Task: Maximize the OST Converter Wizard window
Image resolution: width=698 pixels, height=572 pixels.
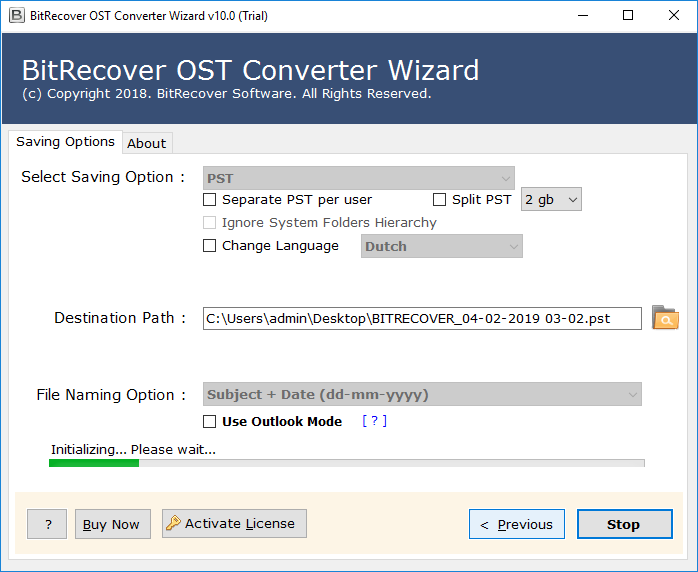Action: [x=628, y=16]
